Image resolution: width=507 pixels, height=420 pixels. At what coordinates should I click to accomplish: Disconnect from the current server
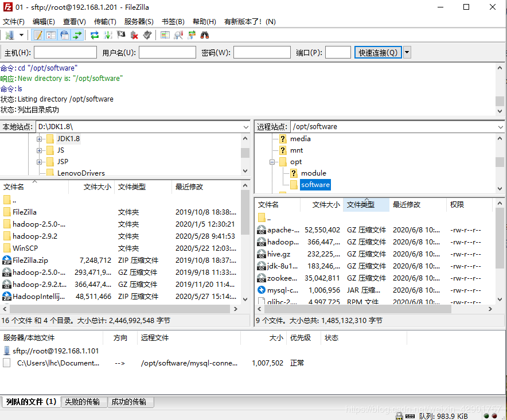click(x=134, y=35)
